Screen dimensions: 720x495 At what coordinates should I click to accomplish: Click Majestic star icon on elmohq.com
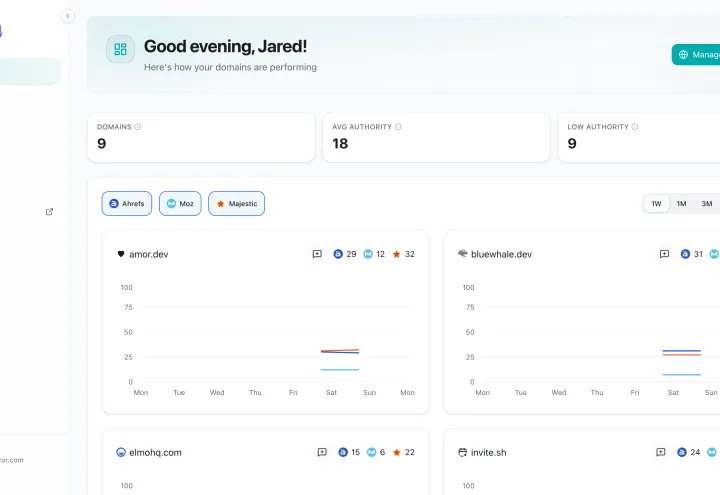coord(397,452)
